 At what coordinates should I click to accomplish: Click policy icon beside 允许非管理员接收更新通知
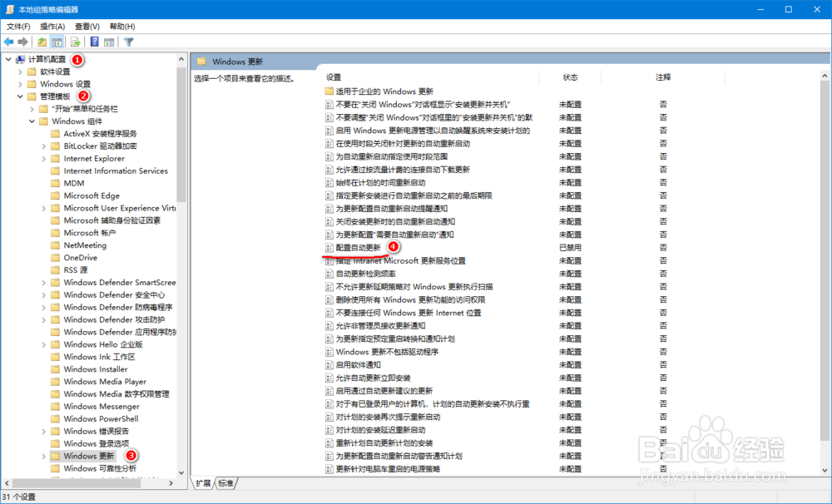(x=329, y=326)
